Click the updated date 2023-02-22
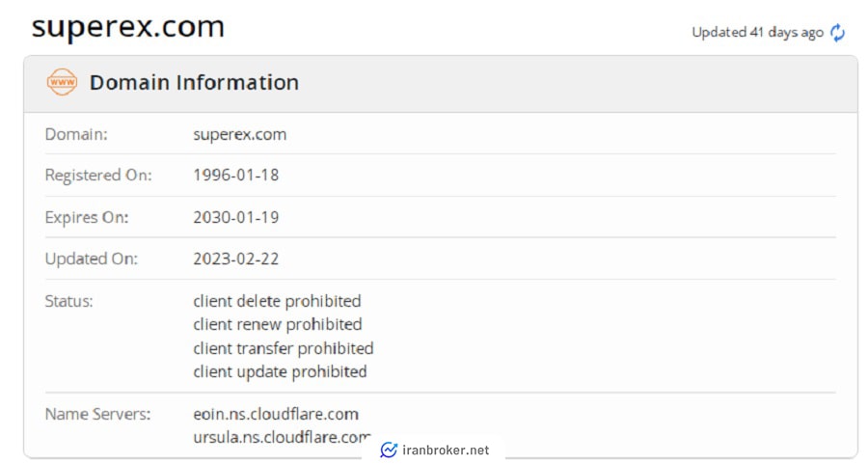Image resolution: width=868 pixels, height=464 pixels. click(236, 259)
